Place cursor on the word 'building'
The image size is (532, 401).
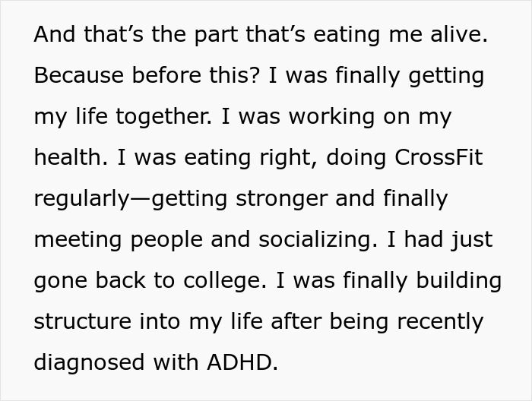point(459,281)
